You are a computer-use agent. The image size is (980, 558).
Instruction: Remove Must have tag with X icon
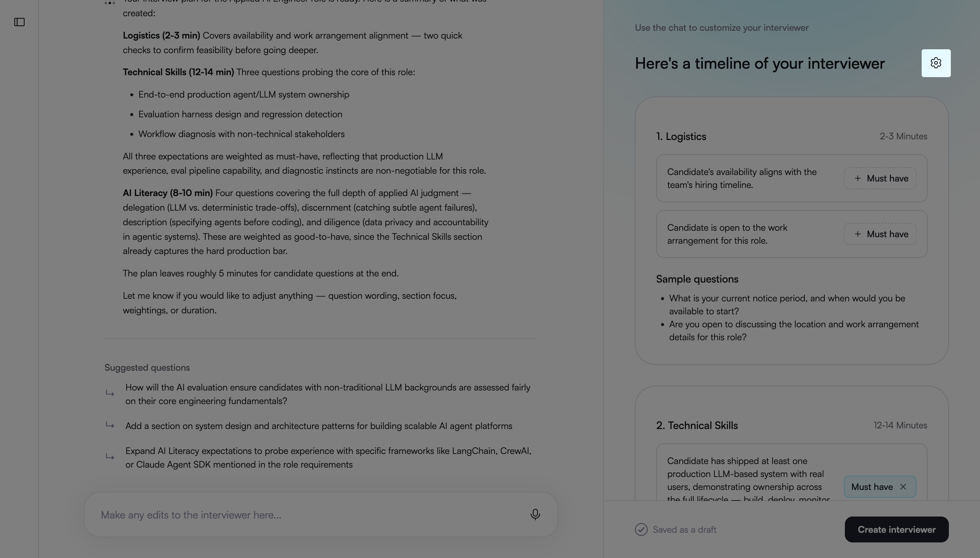pos(903,487)
